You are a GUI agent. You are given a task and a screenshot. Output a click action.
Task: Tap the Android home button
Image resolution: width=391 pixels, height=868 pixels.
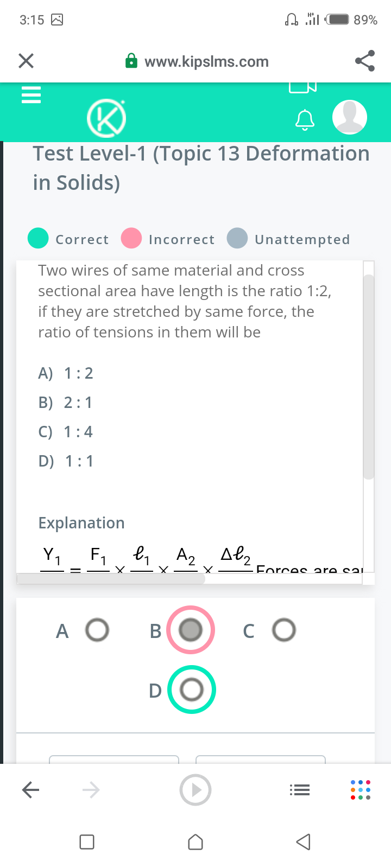195,842
